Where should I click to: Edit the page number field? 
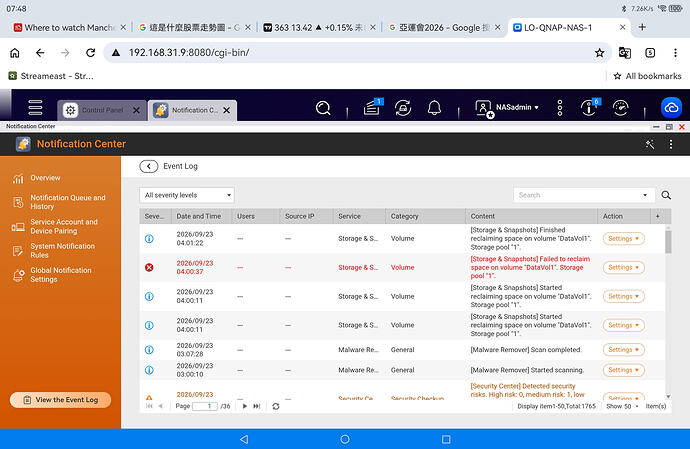(205, 406)
